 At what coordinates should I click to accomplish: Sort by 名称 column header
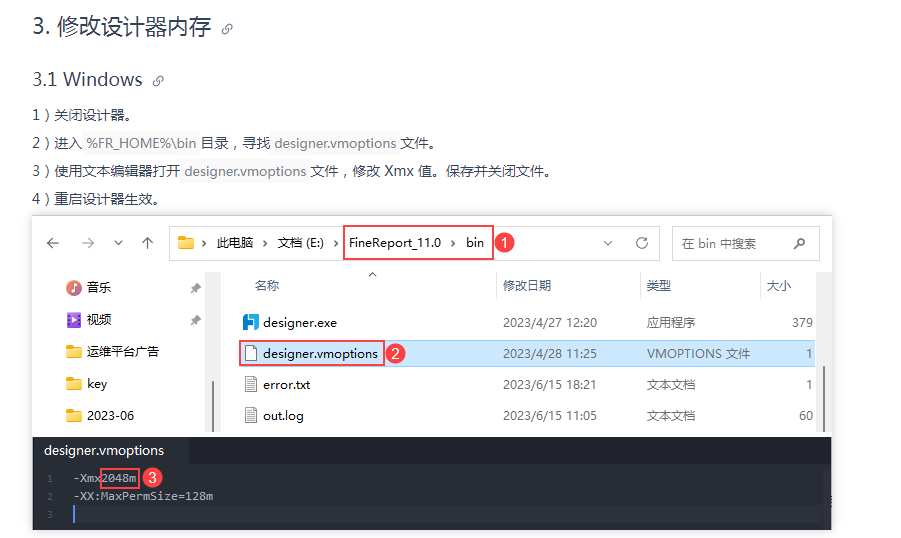267,286
